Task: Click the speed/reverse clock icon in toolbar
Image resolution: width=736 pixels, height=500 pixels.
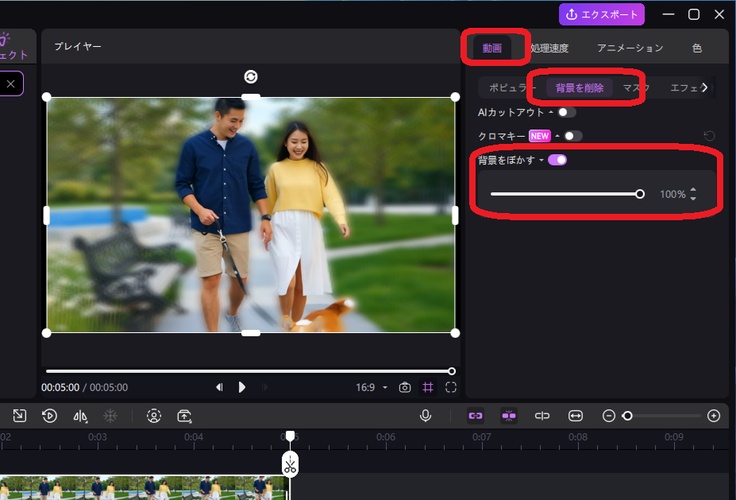Action: pyautogui.click(x=49, y=415)
